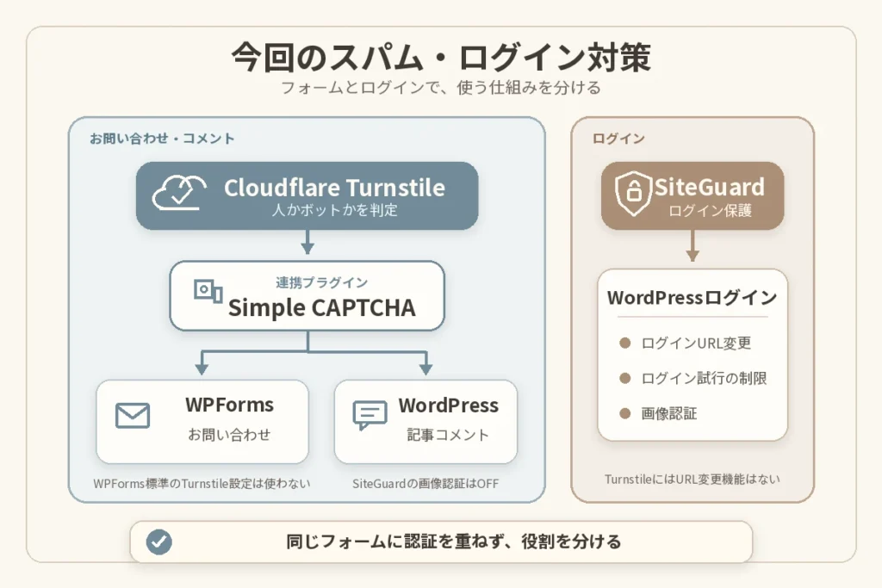Click the note SiteGuardの画像認証はOFF

pos(425,484)
